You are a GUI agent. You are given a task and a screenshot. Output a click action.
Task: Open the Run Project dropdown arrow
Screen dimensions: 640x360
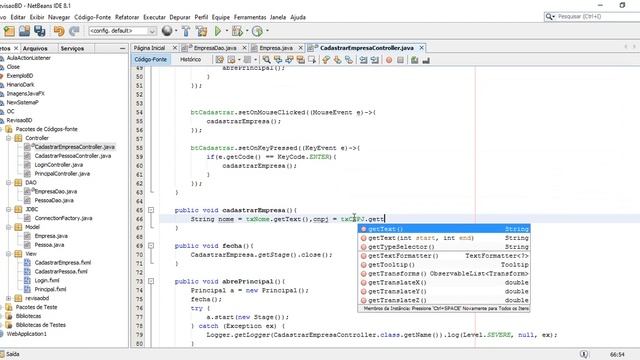[227, 31]
